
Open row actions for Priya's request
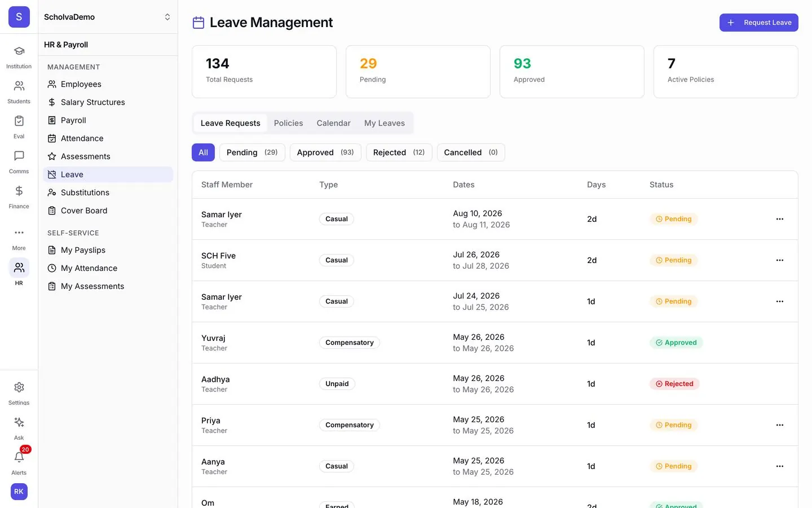pos(780,425)
